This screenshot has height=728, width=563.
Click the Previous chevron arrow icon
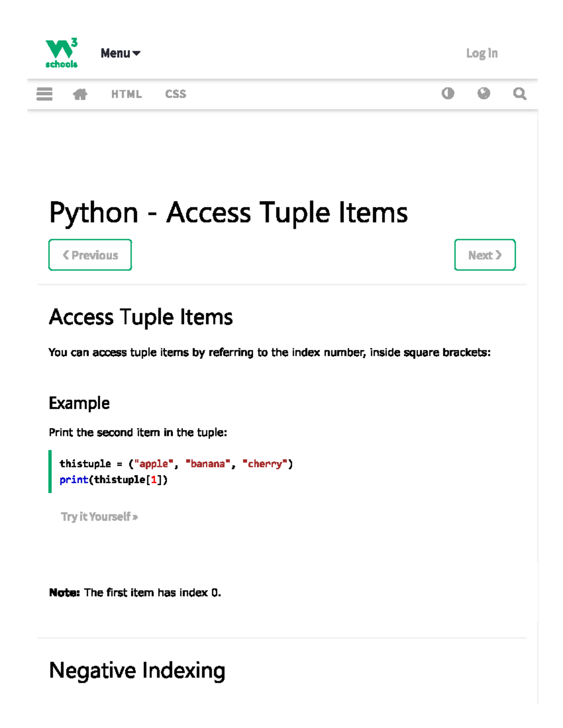coord(65,255)
